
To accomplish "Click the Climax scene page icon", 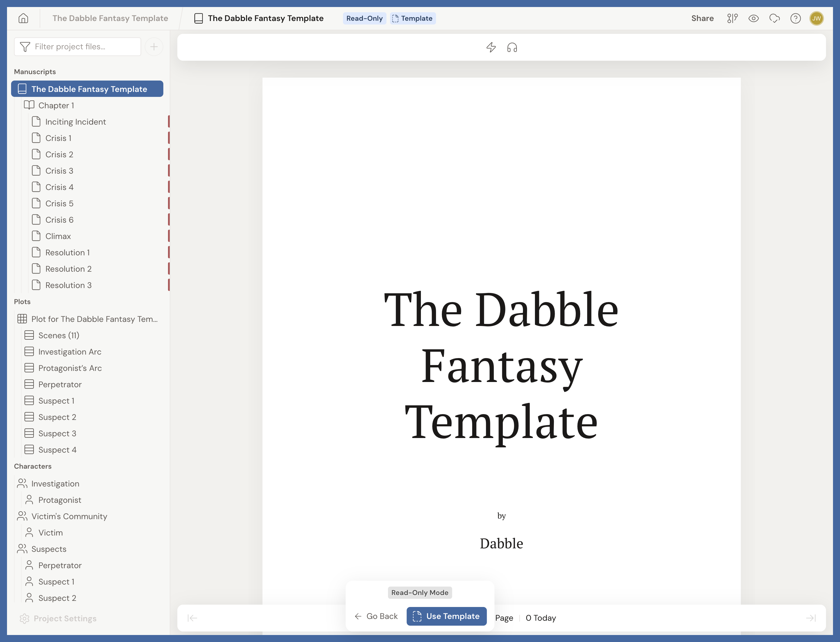I will 36,236.
